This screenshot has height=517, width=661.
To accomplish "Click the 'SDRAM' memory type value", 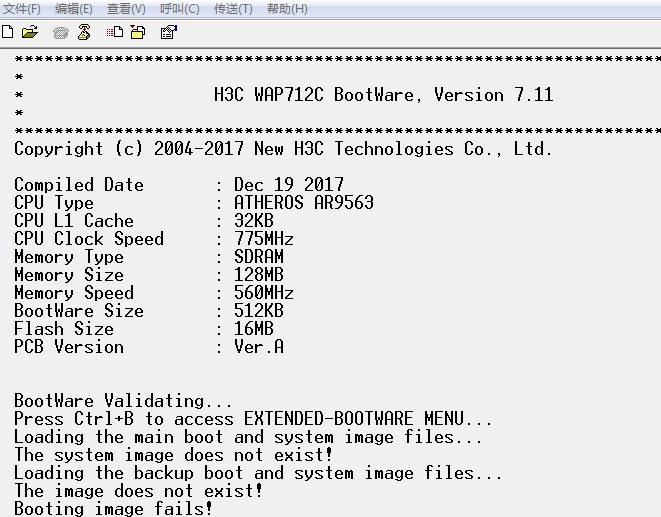I will point(259,257).
